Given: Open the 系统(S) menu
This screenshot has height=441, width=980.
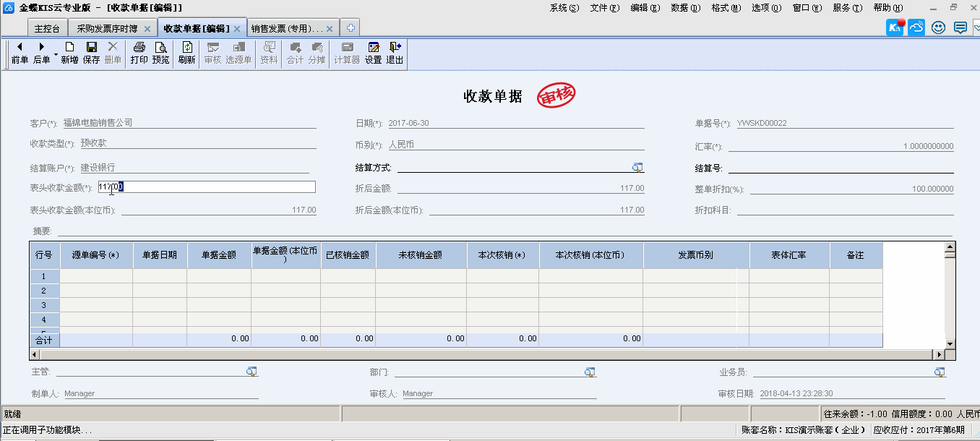Looking at the screenshot, I should (x=564, y=8).
